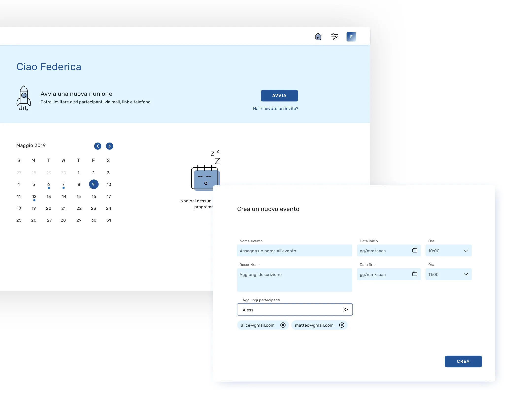Click the 'Crea un nuovo evento' title
532x403 pixels.
(x=268, y=209)
